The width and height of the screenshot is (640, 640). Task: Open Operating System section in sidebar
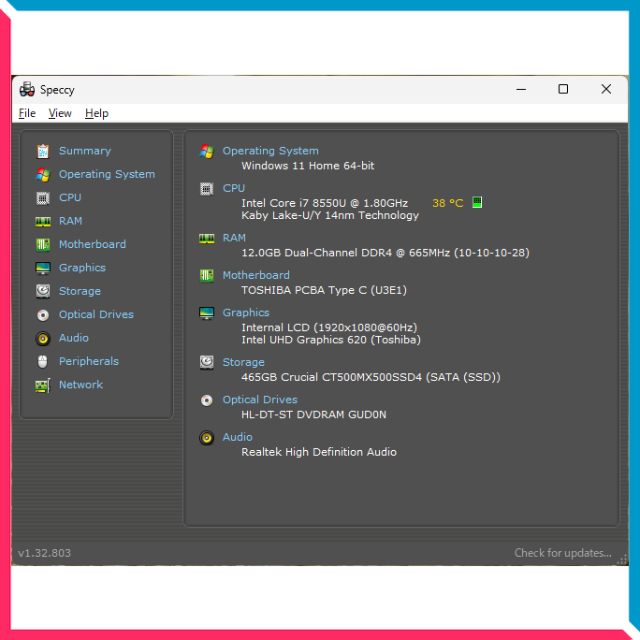107,174
